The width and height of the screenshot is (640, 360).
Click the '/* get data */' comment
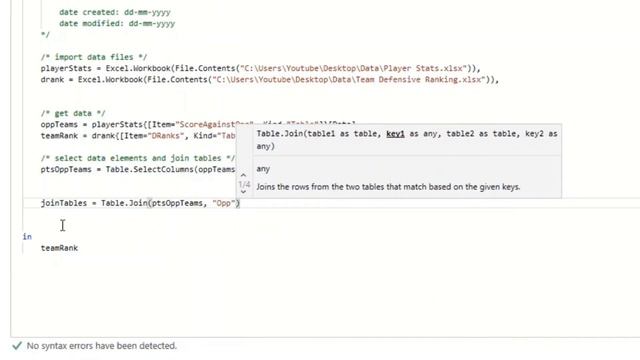[x=73, y=113]
